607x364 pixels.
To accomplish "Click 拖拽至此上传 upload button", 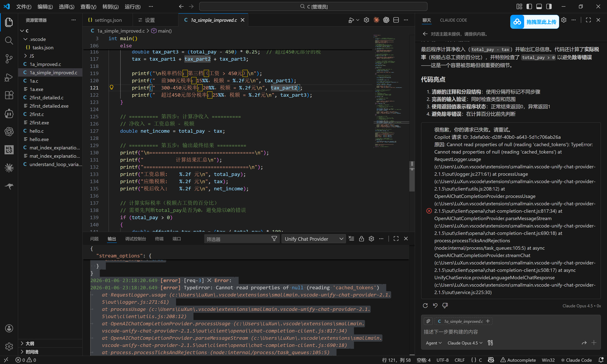I will click(534, 22).
